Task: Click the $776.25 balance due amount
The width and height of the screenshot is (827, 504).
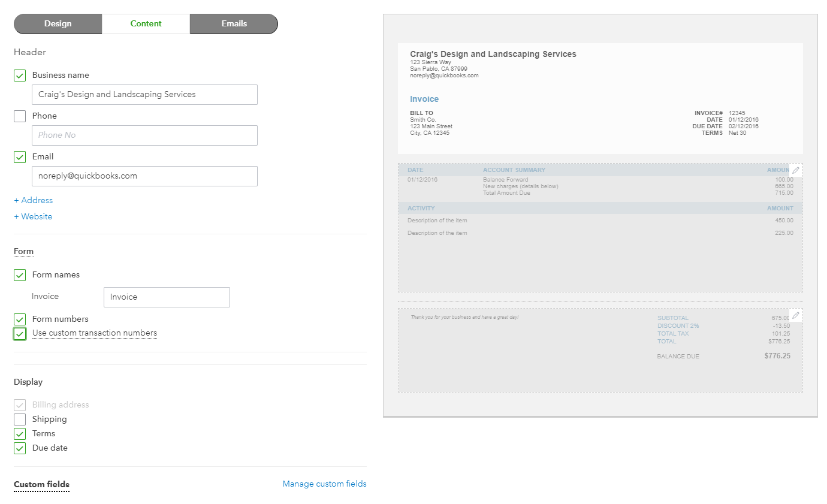Action: pyautogui.click(x=777, y=356)
